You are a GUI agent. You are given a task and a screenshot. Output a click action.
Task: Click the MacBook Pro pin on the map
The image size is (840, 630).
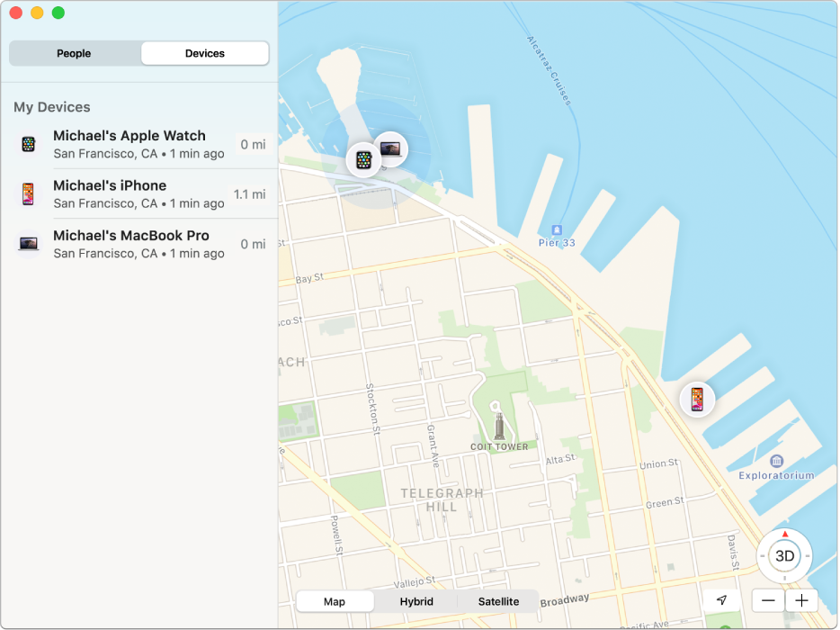[x=391, y=148]
